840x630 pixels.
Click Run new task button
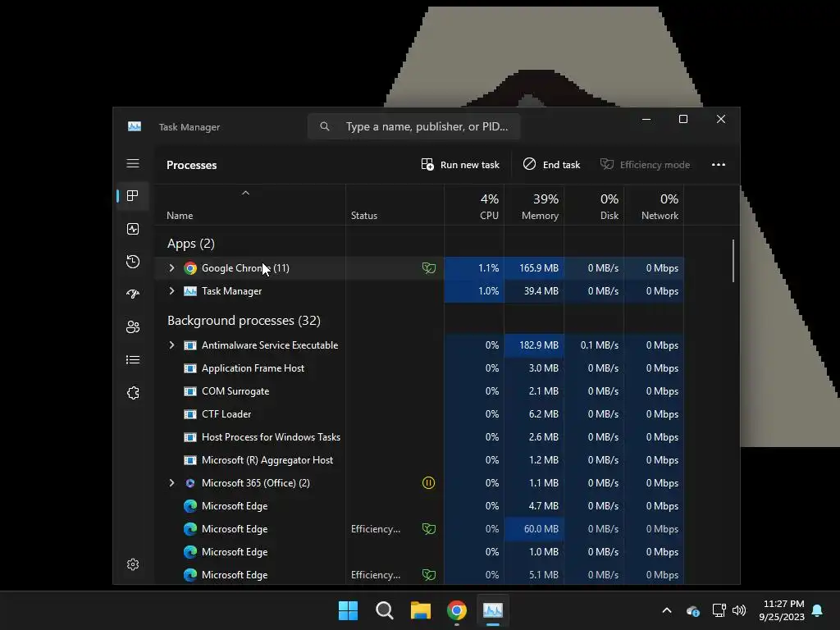460,164
